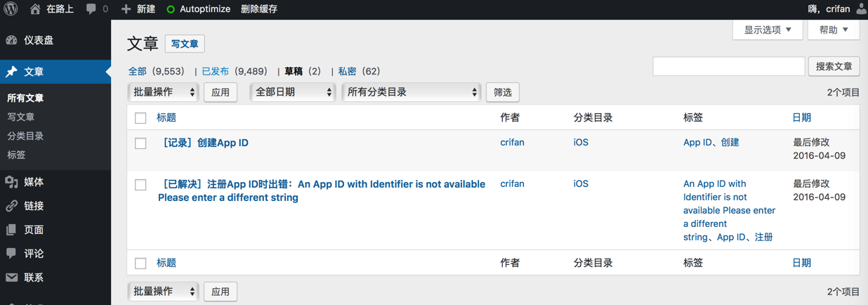Click the plus icon for new content
868x305 pixels.
coord(126,9)
